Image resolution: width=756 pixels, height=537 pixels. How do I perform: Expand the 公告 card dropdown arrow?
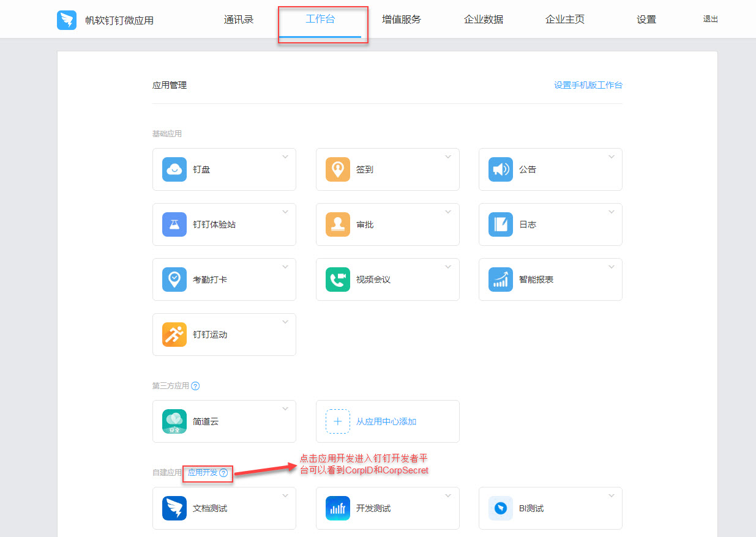point(612,157)
